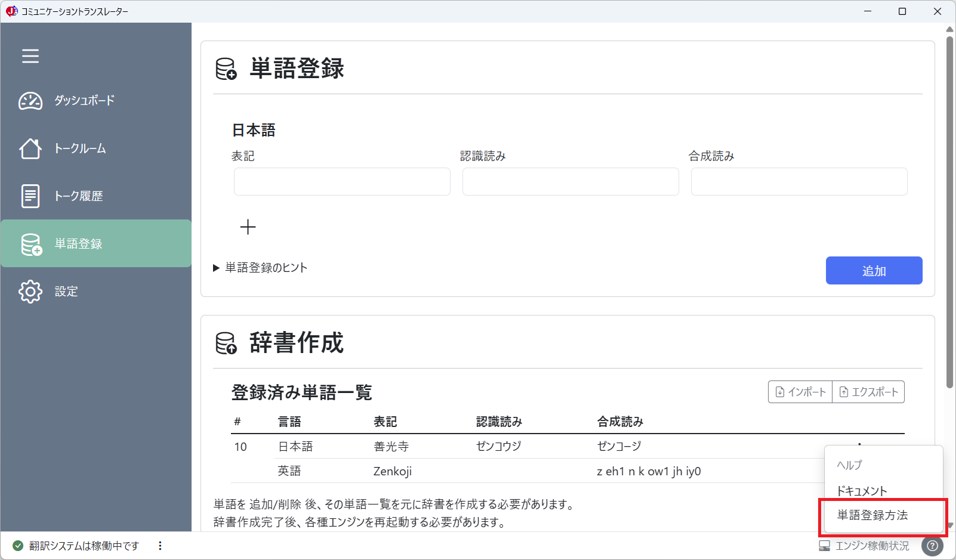The width and height of the screenshot is (956, 560).
Task: Export the word list with エクスポート
Action: (x=868, y=392)
